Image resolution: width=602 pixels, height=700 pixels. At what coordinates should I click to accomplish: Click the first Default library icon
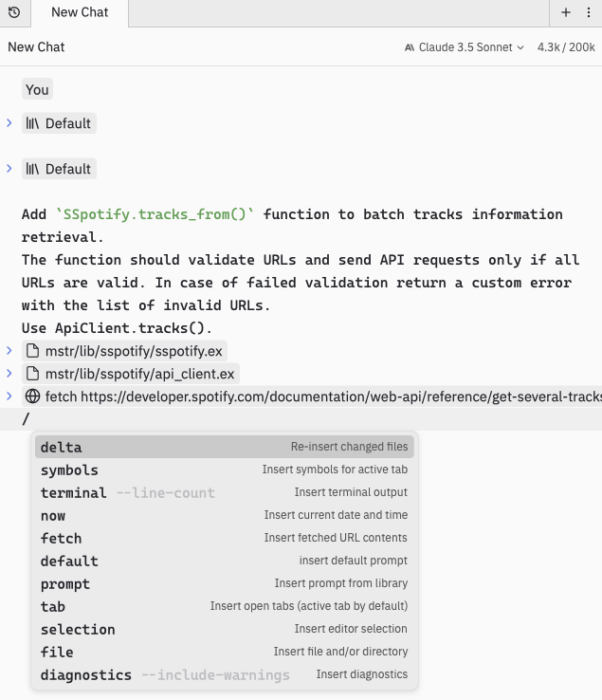point(32,123)
